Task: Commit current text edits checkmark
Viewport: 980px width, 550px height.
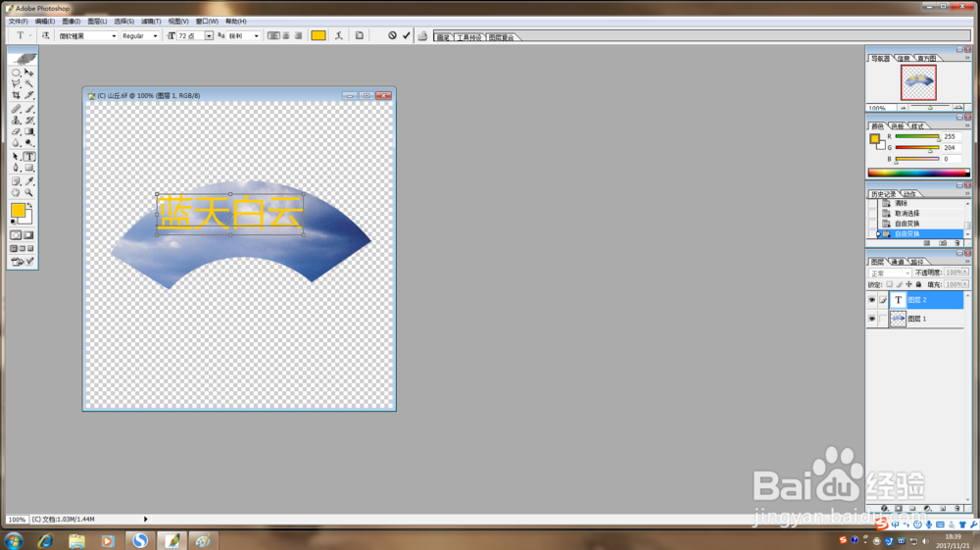Action: point(407,35)
